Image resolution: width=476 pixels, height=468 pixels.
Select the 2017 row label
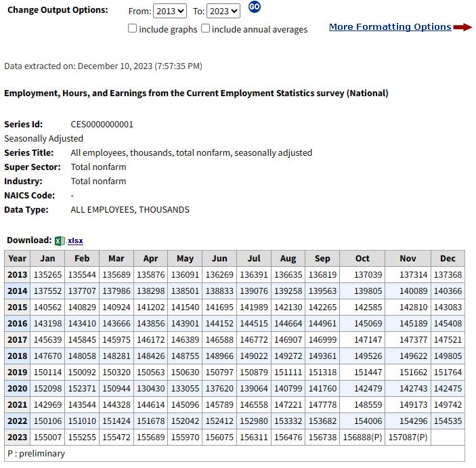pyautogui.click(x=18, y=339)
